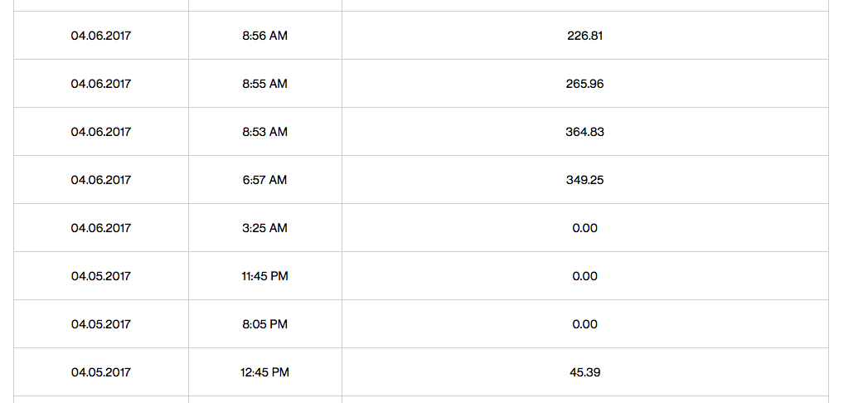The height and width of the screenshot is (403, 868).
Task: Click the 265.96 value cell
Action: [x=585, y=84]
